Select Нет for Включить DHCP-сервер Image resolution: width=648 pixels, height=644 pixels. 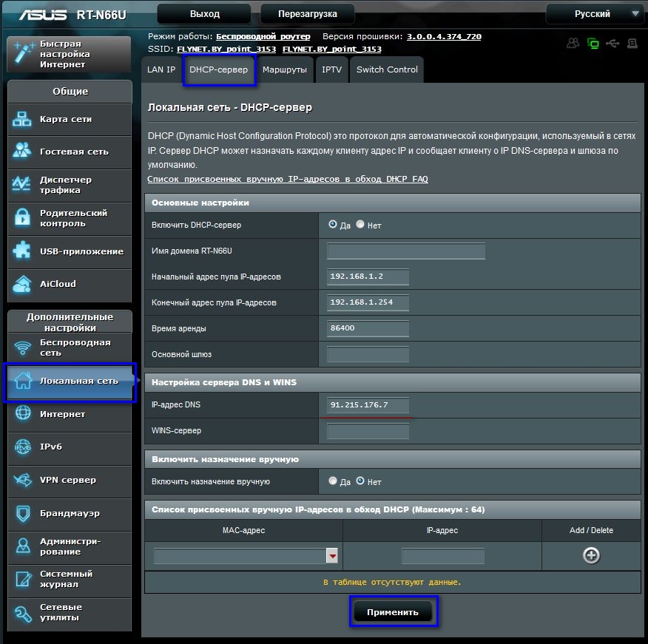360,224
